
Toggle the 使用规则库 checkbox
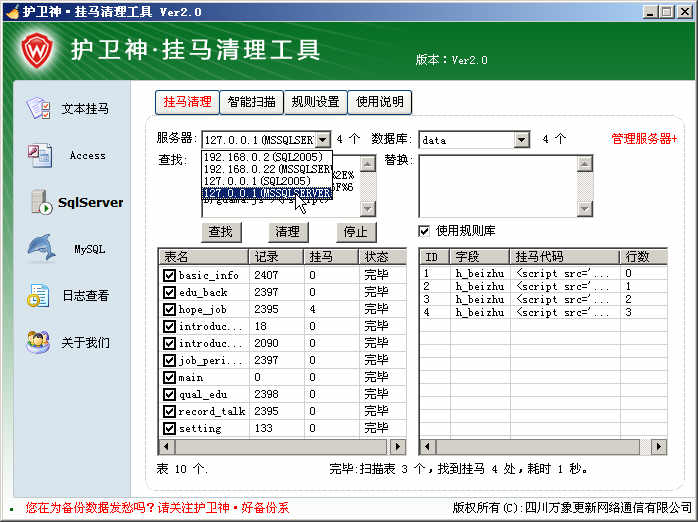[x=424, y=231]
